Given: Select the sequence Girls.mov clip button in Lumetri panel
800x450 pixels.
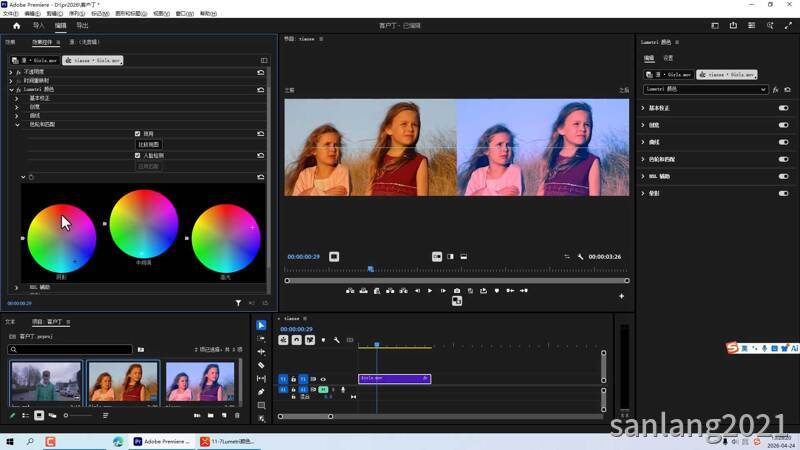Looking at the screenshot, I should point(727,74).
